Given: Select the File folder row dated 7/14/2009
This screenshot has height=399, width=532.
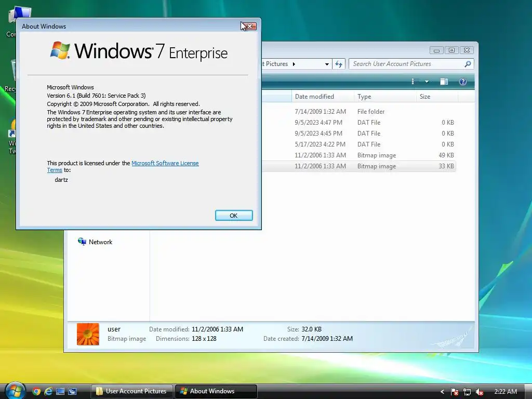Looking at the screenshot, I should point(359,111).
